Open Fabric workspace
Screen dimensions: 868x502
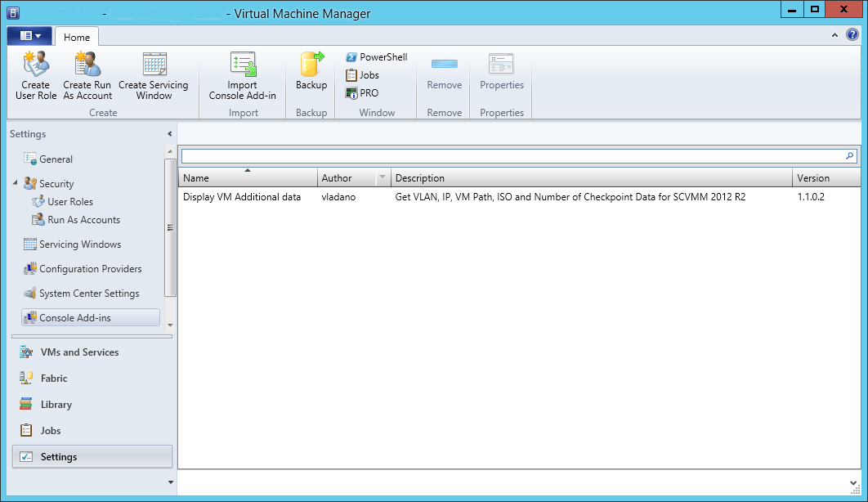[92, 378]
